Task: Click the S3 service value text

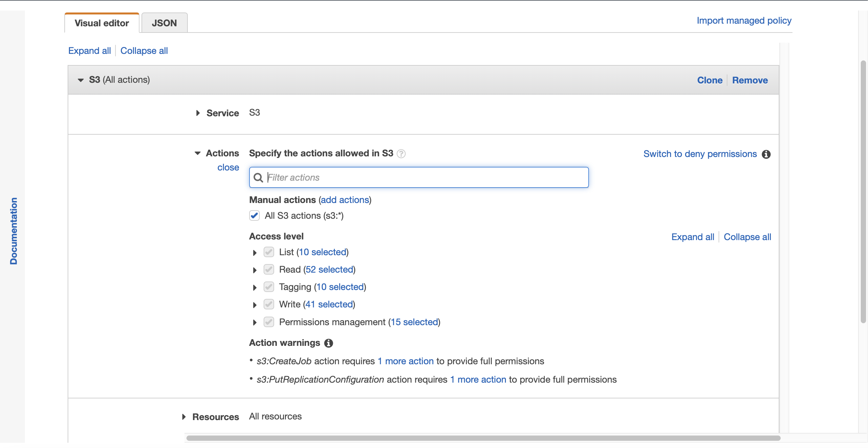Action: [x=254, y=113]
